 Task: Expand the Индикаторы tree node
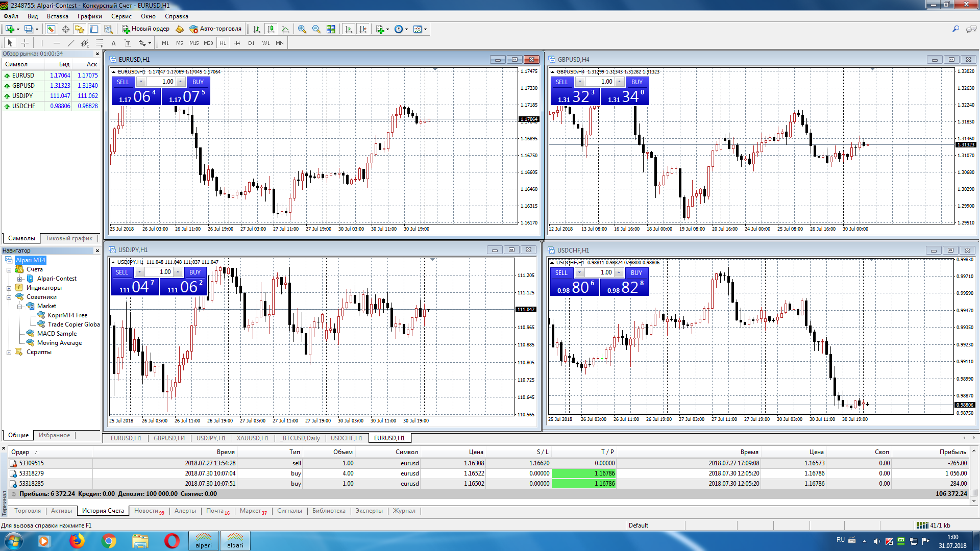pyautogui.click(x=9, y=288)
